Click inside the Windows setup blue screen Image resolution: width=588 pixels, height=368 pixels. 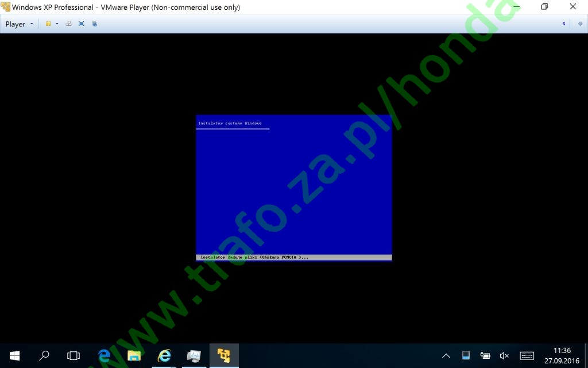(294, 187)
